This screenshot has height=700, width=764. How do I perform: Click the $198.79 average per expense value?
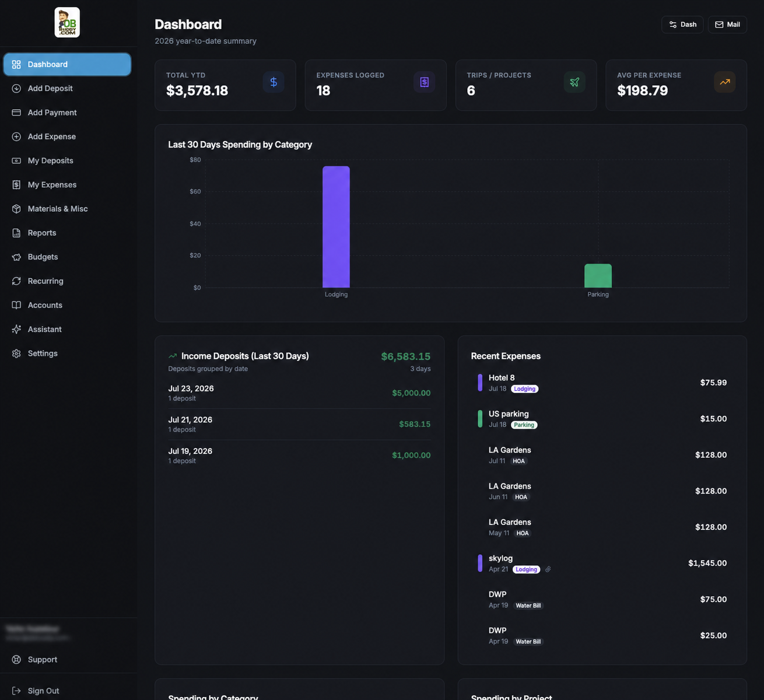click(x=642, y=90)
